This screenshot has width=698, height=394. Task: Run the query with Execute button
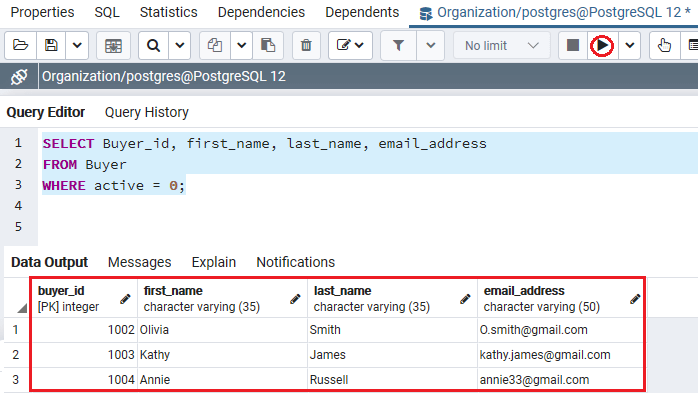(602, 45)
